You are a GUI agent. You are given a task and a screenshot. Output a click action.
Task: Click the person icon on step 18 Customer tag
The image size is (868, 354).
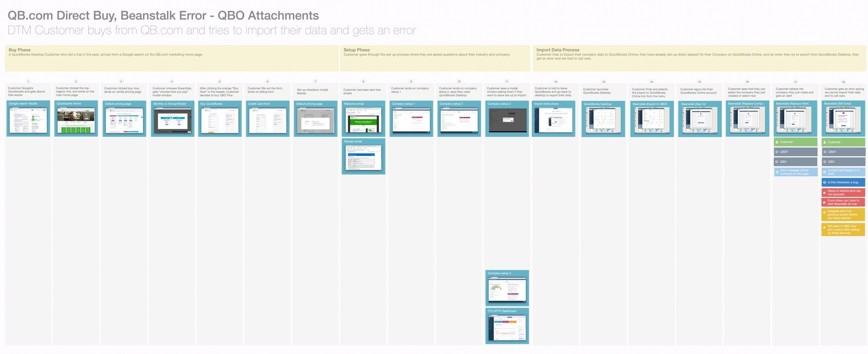pos(825,142)
